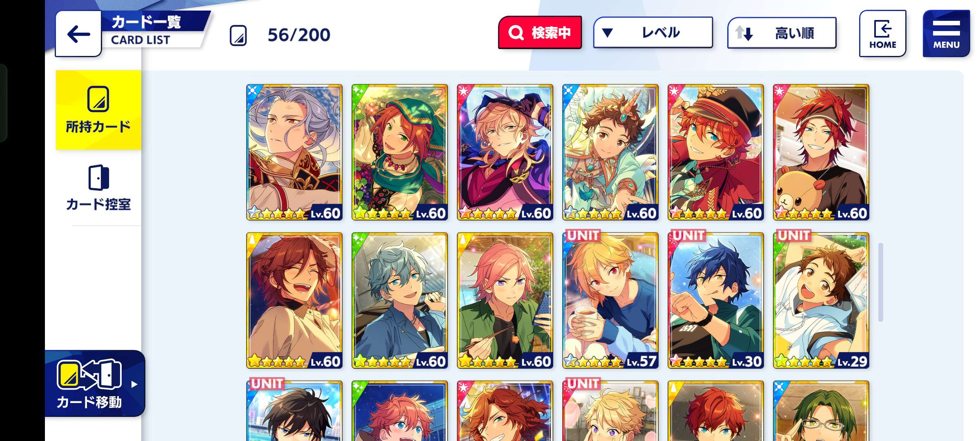
Task: Switch to the カード控室 tab
Action: (98, 188)
